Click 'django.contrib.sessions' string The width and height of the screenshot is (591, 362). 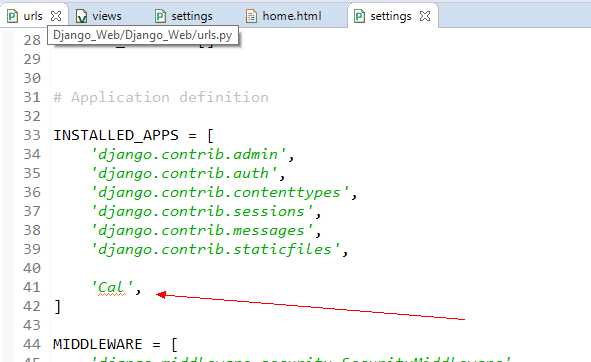(202, 211)
